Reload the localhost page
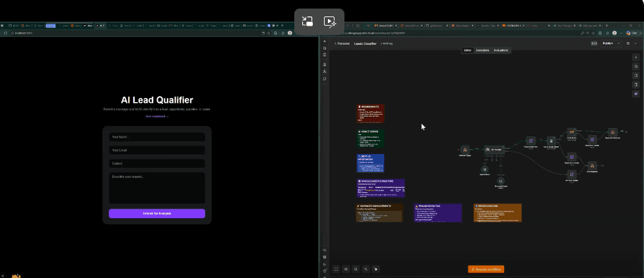This screenshot has height=278, width=644. point(5,33)
